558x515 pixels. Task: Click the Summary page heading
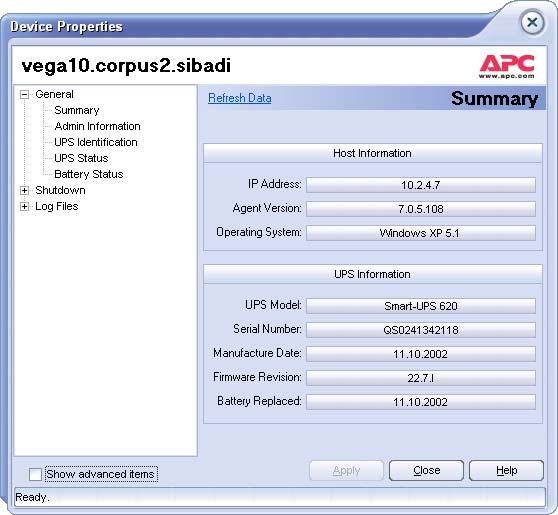point(495,99)
